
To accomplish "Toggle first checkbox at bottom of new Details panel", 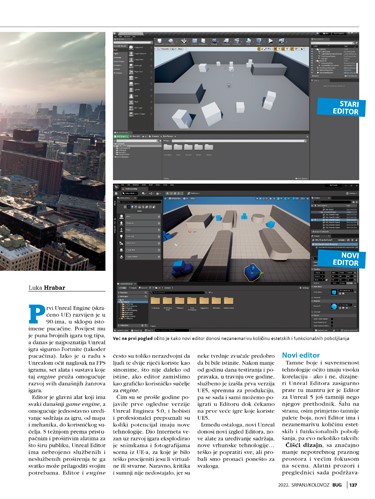I will coord(332,319).
